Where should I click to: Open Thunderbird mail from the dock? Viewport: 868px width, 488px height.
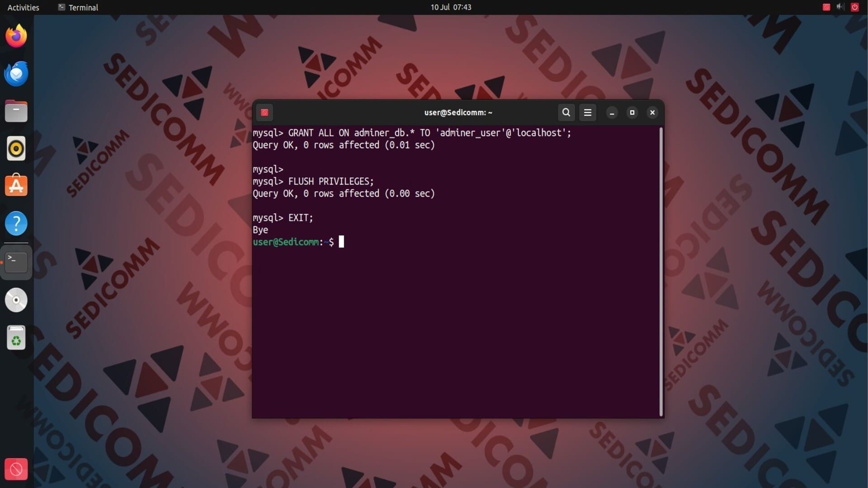16,74
